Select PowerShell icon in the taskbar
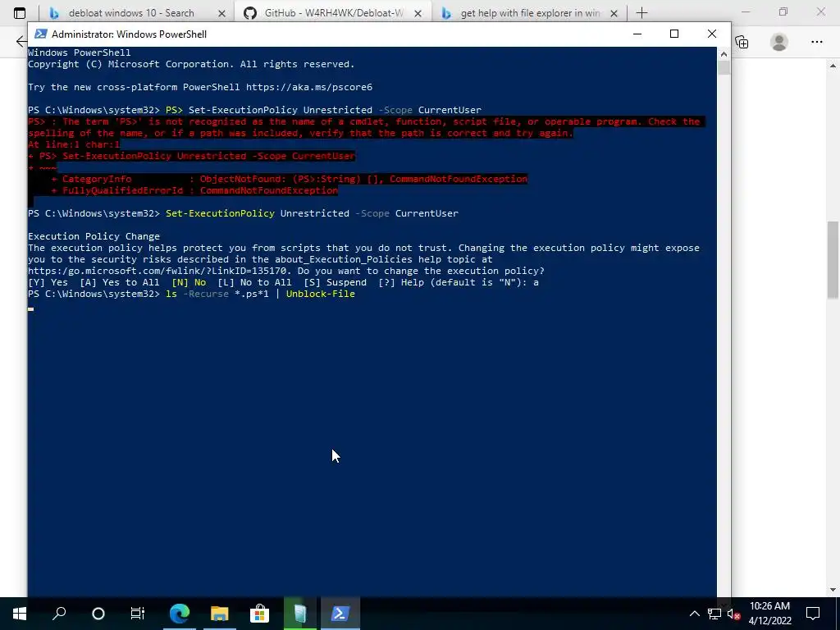The width and height of the screenshot is (840, 630). (x=340, y=614)
